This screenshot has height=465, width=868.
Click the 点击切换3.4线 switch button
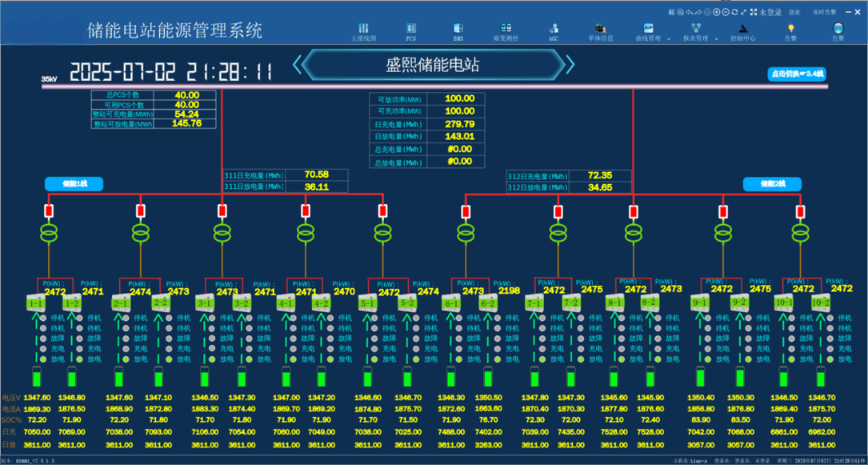796,74
